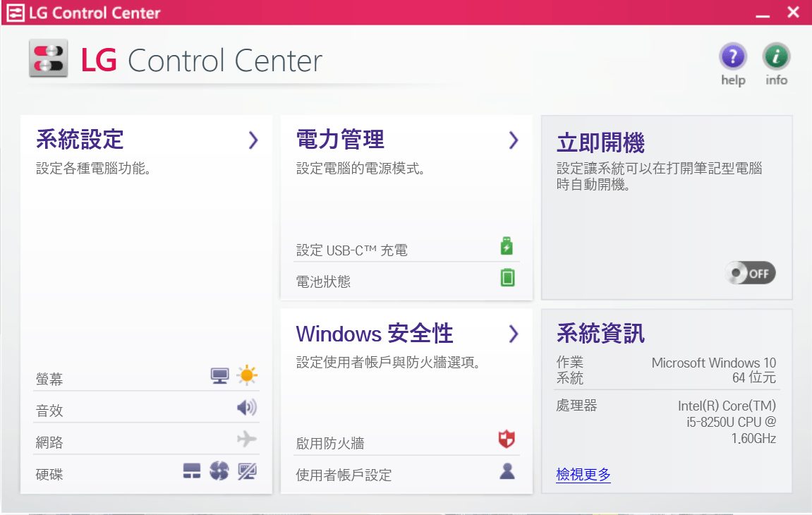Viewport: 812px width, 515px height.
Task: Minimize the LG Control Center window
Action: [x=762, y=13]
